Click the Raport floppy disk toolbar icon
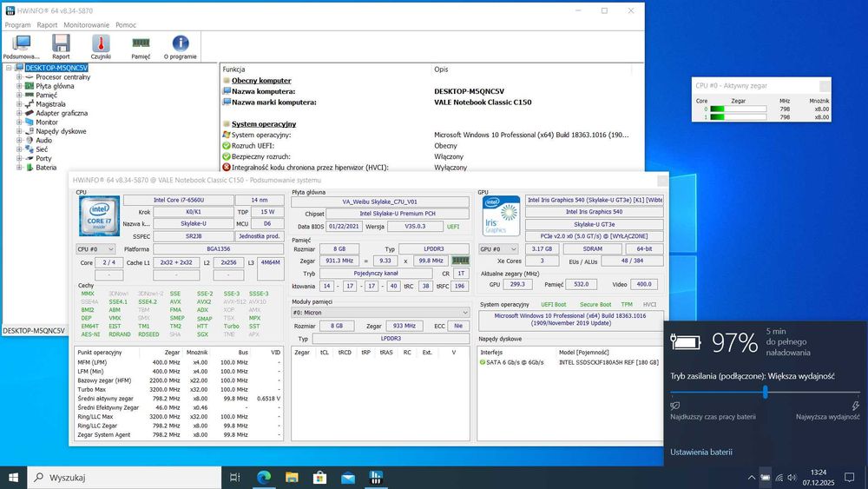Screen dimensions: 868x489 tap(61, 47)
